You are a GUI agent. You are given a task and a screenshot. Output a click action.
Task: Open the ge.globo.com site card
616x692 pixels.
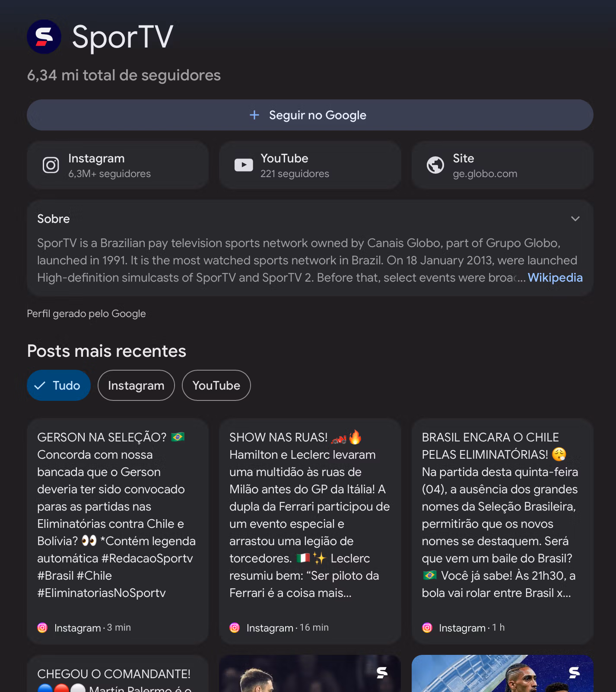tap(502, 165)
